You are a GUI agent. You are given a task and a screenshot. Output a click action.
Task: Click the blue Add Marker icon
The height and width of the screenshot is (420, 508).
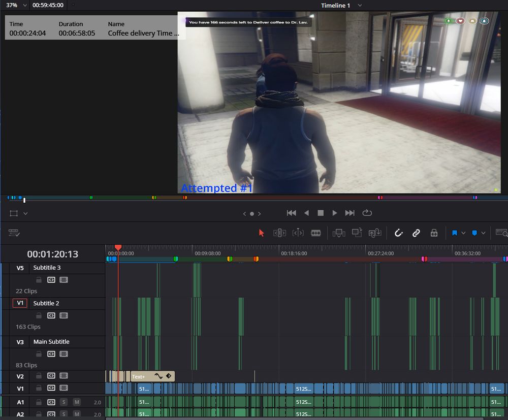(474, 233)
